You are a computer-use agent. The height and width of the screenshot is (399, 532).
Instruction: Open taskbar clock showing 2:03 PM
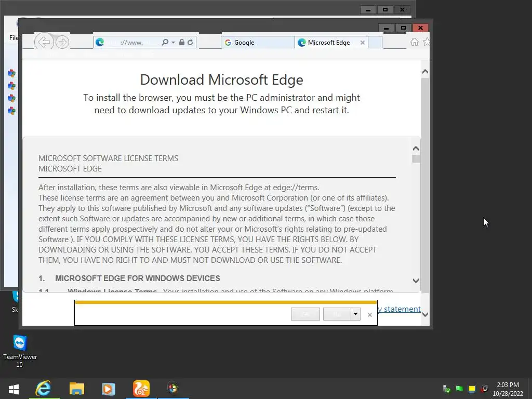[508, 389]
